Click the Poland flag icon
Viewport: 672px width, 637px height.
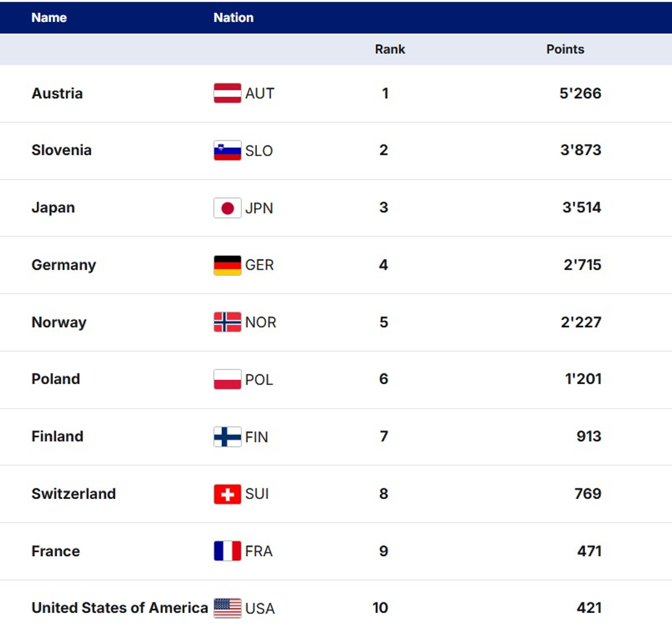pos(227,380)
